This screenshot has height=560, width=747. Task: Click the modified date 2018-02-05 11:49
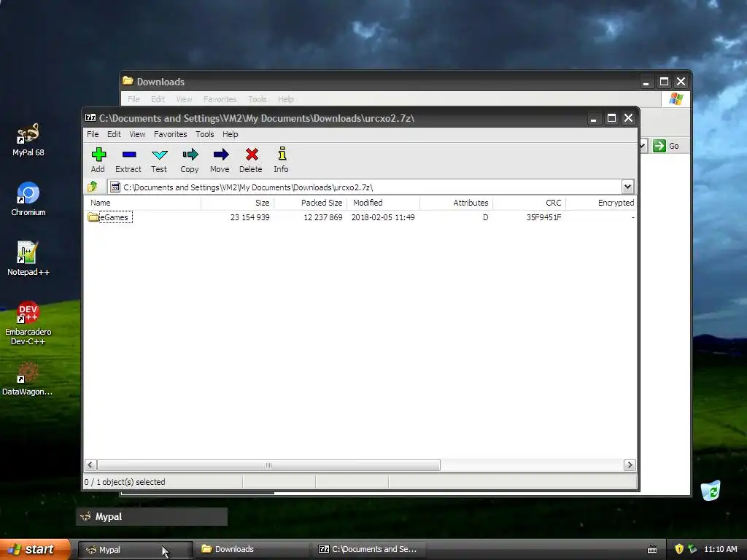[383, 217]
